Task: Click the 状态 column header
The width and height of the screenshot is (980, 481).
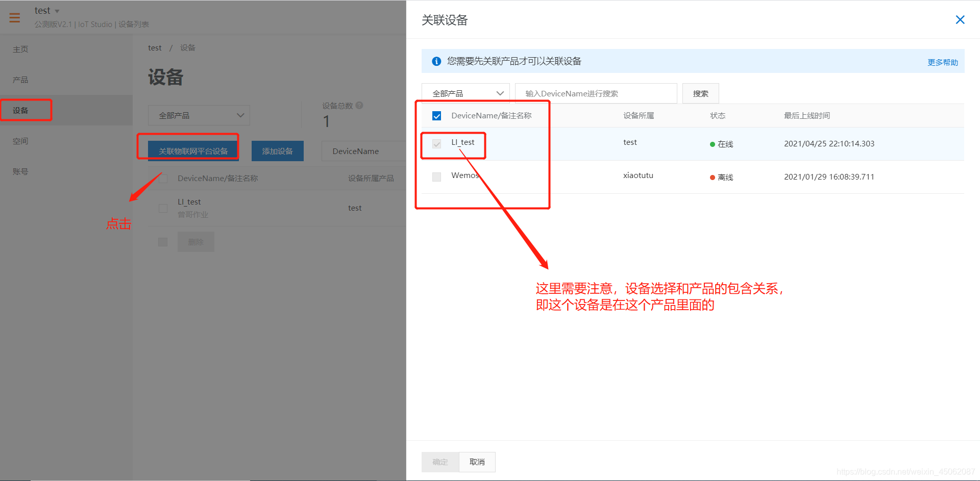Action: point(718,116)
